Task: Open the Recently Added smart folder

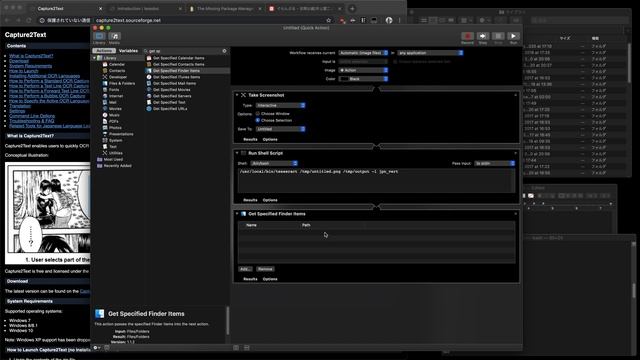Action: 118,166
